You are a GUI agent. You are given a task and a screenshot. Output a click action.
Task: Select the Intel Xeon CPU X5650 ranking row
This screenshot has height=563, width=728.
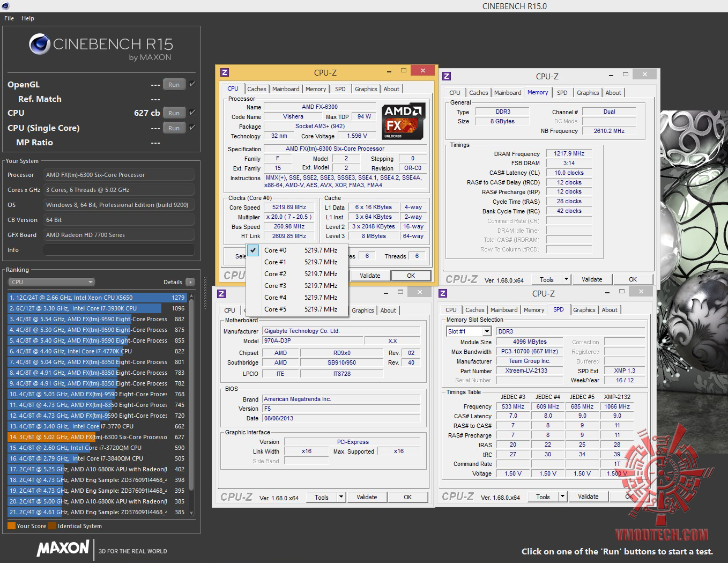tap(97, 298)
